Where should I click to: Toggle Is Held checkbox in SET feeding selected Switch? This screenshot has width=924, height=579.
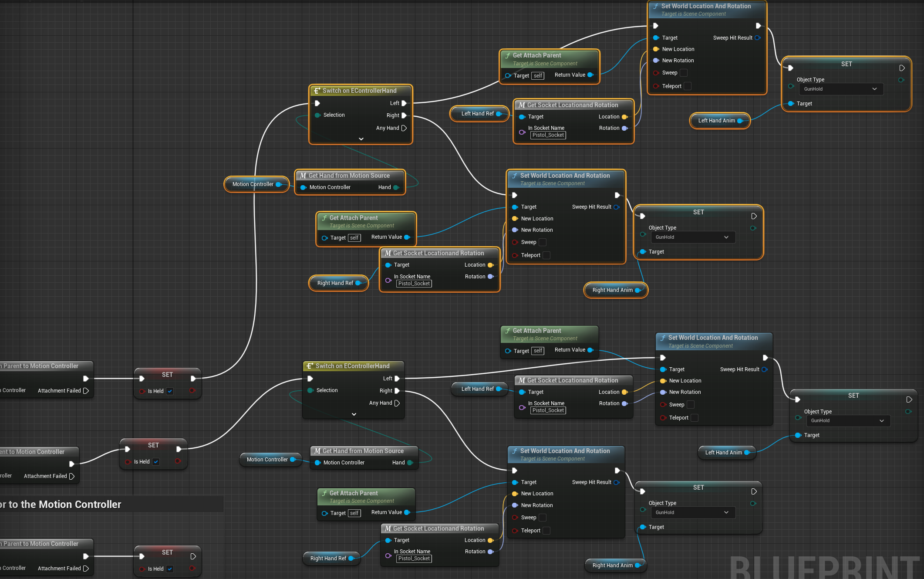(170, 391)
